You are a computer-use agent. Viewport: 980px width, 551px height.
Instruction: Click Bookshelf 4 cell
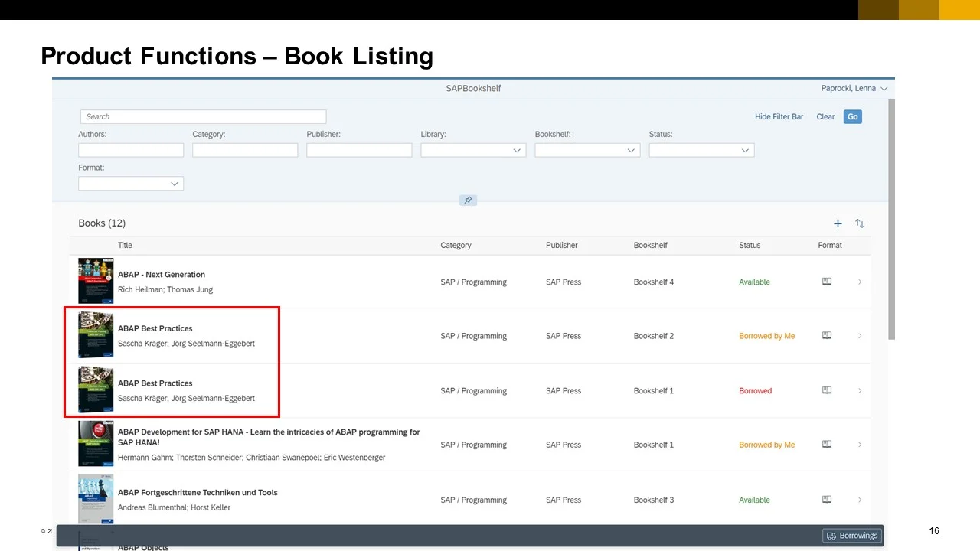pos(654,282)
